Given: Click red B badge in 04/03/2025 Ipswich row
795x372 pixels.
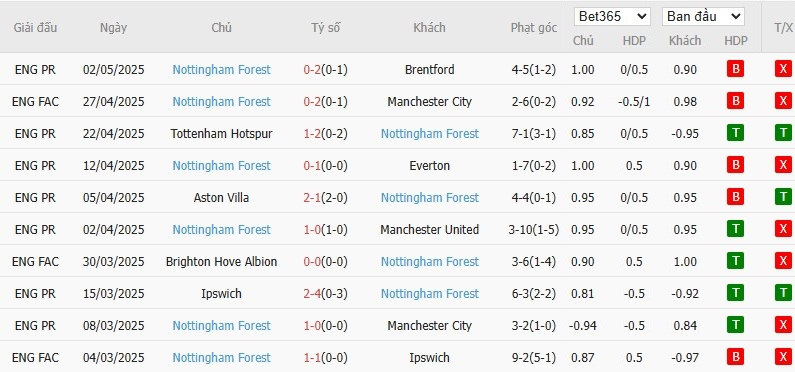Looking at the screenshot, I should tap(735, 357).
